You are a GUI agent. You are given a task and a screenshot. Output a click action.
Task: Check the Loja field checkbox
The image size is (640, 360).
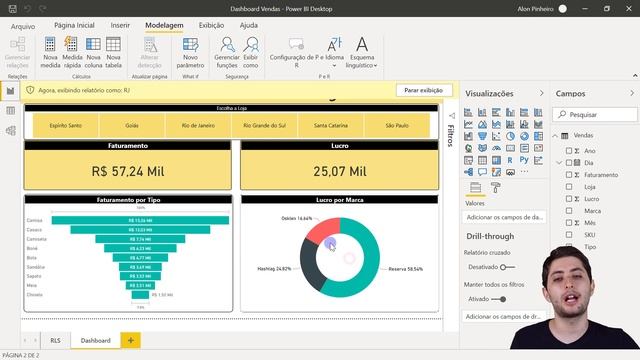[569, 187]
